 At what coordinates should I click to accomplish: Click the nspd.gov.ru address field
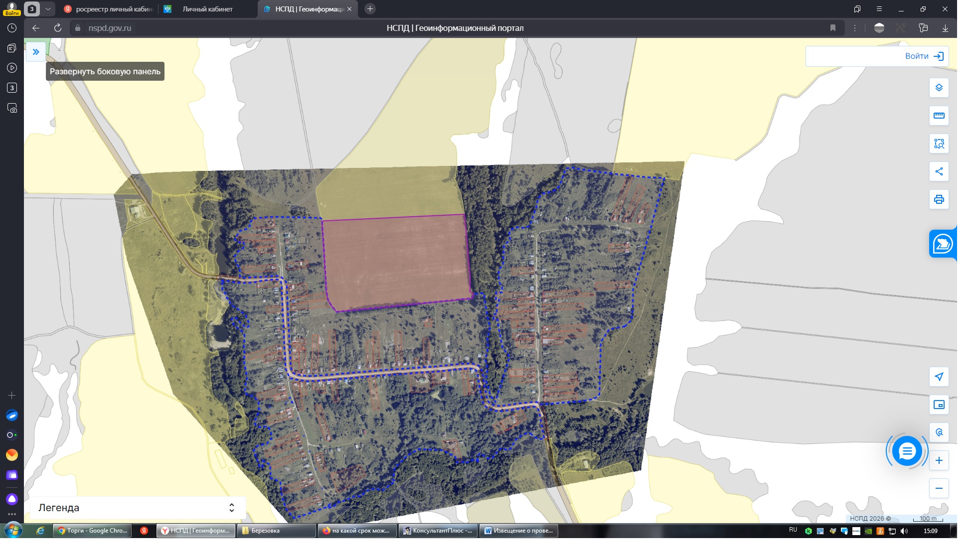pos(110,28)
